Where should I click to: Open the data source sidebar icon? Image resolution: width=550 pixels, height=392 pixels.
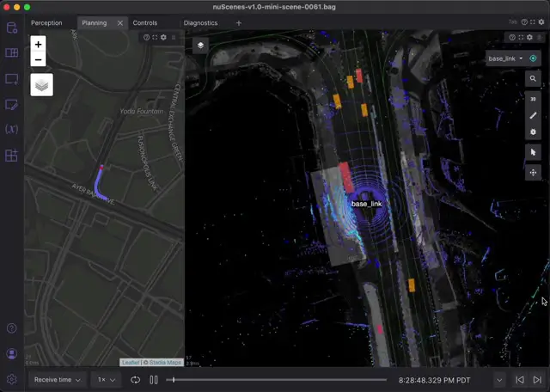11,28
